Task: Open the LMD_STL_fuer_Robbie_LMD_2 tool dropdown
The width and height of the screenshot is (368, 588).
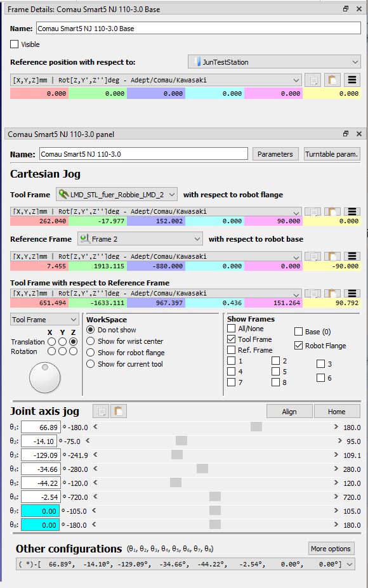Action: click(x=117, y=195)
